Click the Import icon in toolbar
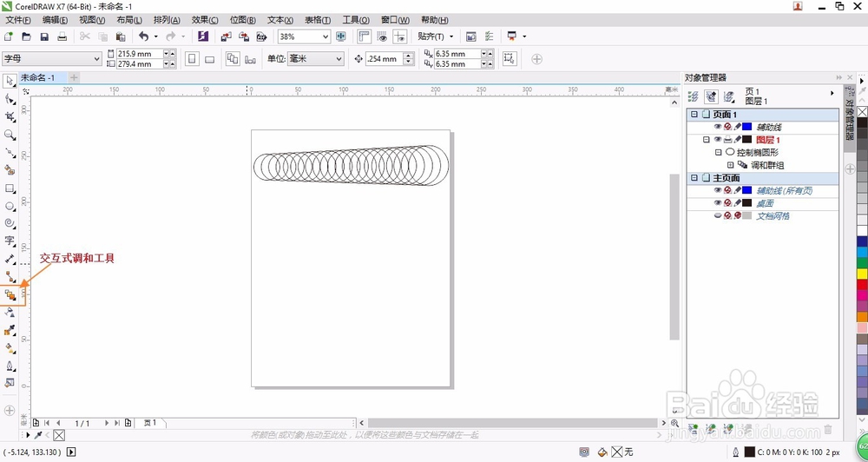Viewport: 868px width, 462px height. pos(226,36)
